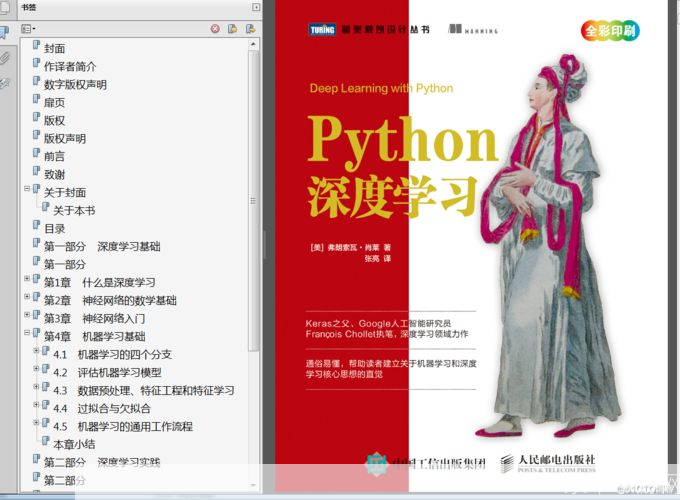Open the 本章小结 bookmark

pyautogui.click(x=74, y=444)
